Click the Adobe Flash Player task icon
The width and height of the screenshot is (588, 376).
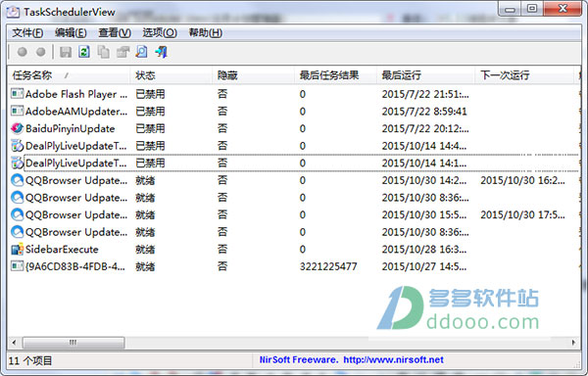(17, 94)
